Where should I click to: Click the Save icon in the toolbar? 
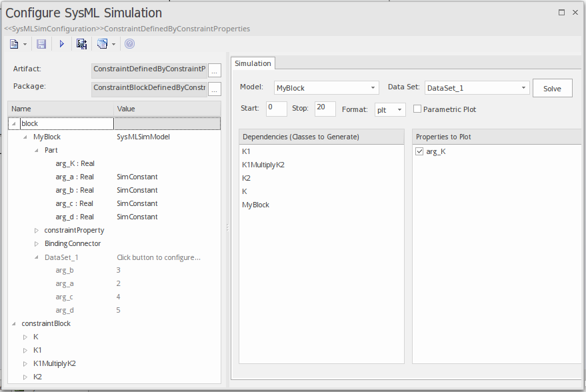pos(40,43)
